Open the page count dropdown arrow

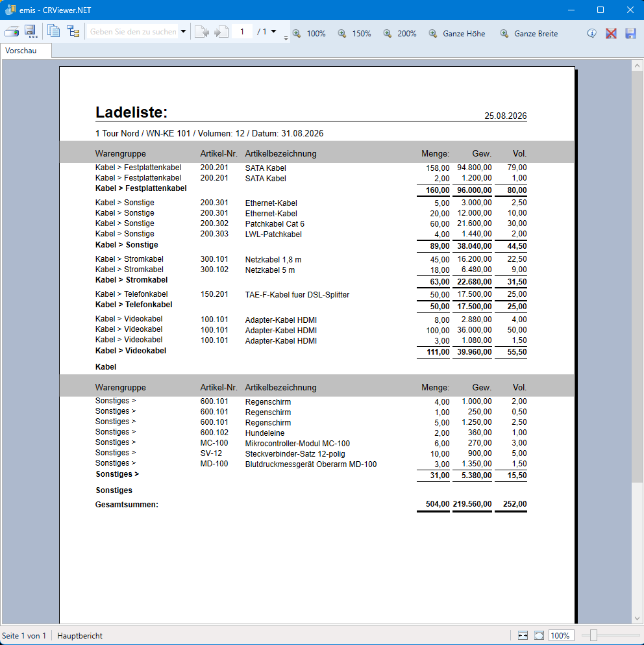pyautogui.click(x=273, y=32)
